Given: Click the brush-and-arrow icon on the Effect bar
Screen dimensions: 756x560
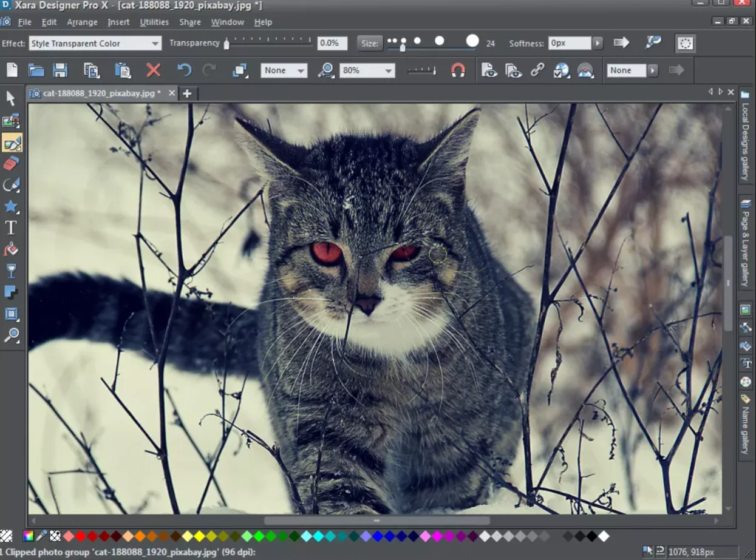Looking at the screenshot, I should click(x=653, y=42).
